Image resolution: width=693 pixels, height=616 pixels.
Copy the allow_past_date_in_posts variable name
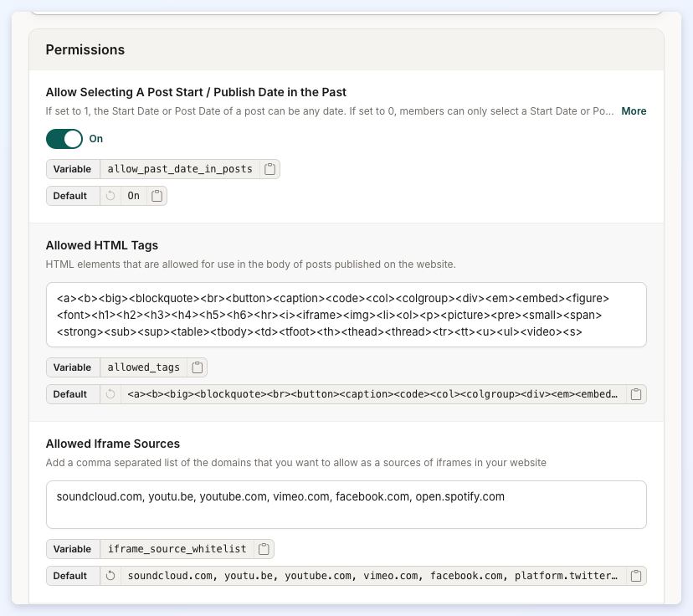pos(269,169)
